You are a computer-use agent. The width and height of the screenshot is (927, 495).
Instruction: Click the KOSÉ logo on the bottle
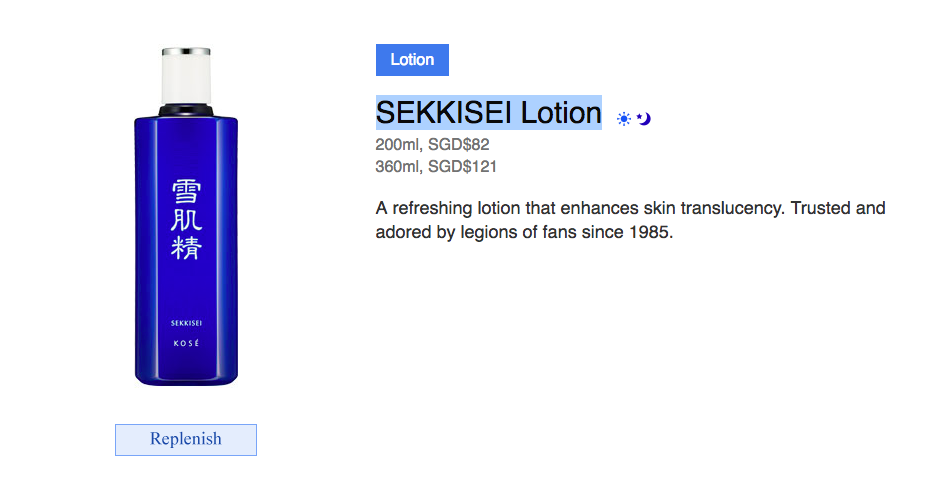[186, 343]
